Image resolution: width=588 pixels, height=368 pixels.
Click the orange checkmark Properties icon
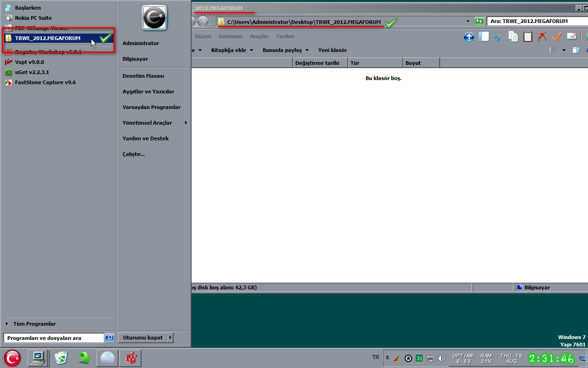click(x=557, y=37)
